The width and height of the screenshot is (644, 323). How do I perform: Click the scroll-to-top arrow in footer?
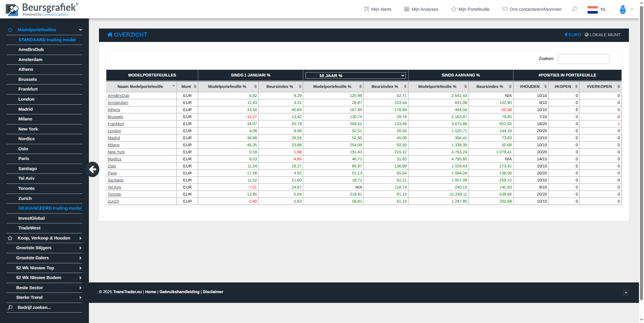626,292
